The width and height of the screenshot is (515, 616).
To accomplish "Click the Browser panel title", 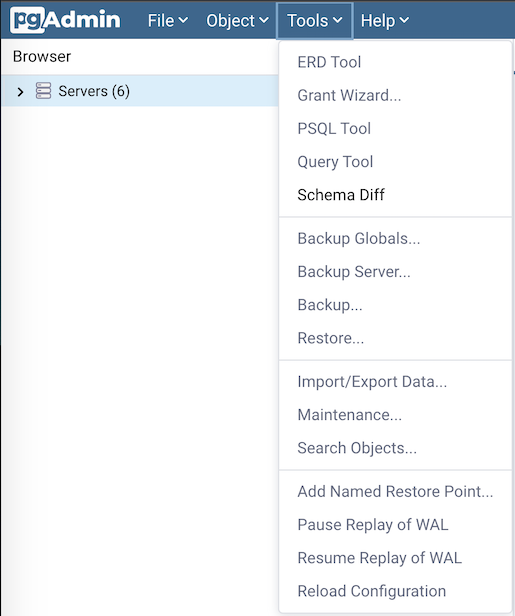I will (42, 57).
